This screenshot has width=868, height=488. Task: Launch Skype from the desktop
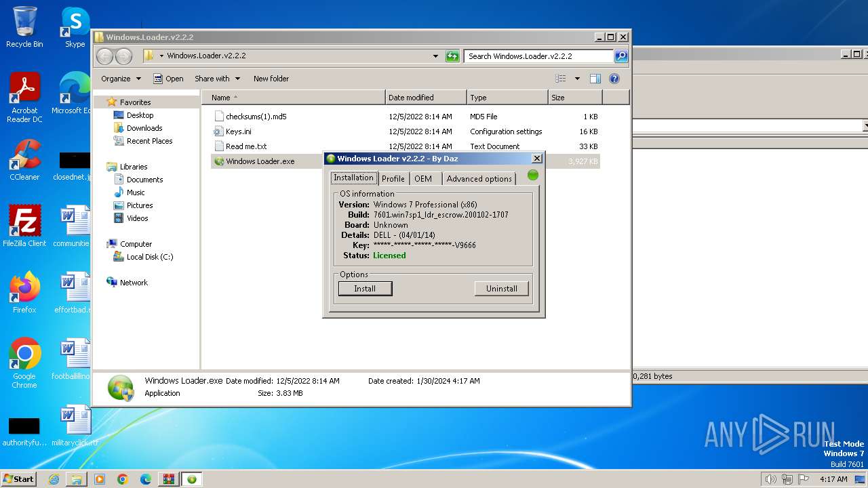tap(75, 27)
